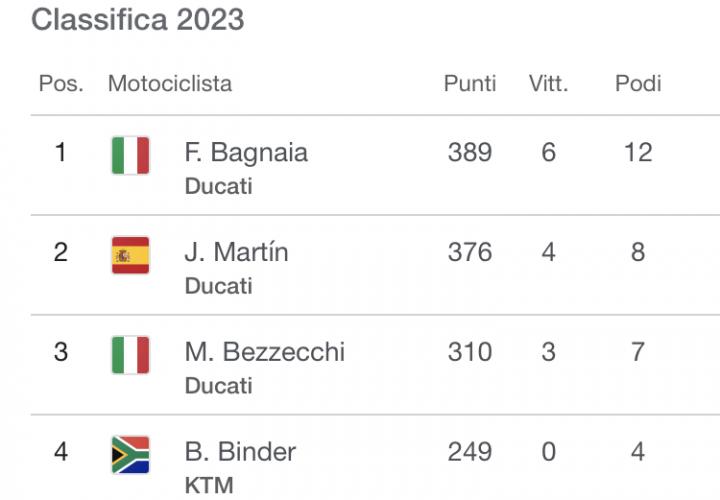Click the Vitt. column header
The image size is (720, 500).
pos(548,83)
